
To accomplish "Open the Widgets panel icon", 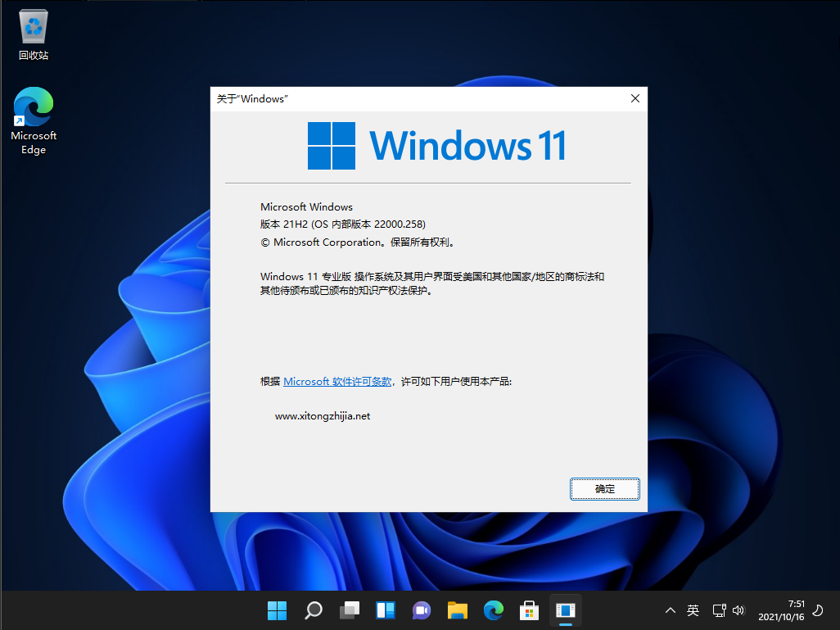I will 386,610.
